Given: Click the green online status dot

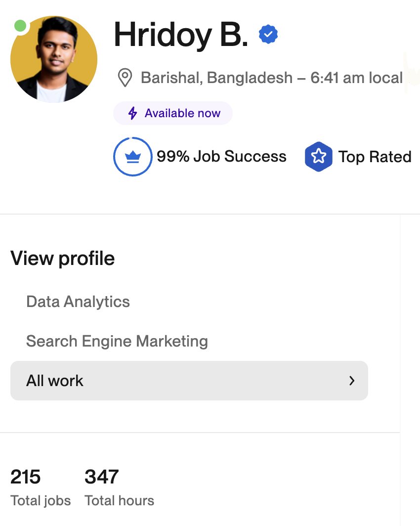Looking at the screenshot, I should click(20, 26).
